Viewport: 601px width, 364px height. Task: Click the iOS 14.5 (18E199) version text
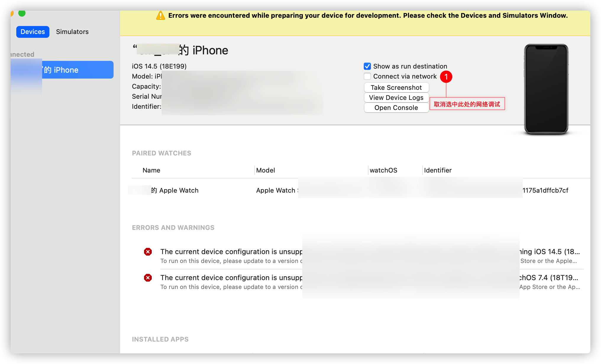coord(159,66)
